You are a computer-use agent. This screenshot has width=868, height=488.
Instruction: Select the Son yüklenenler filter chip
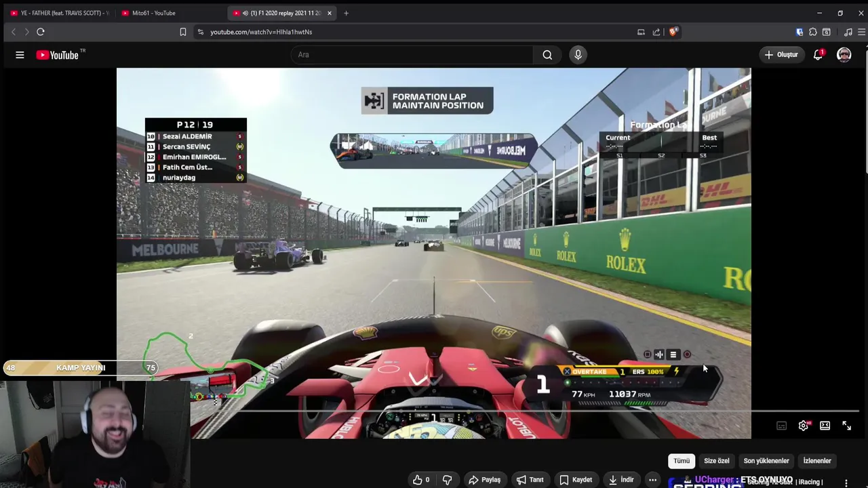766,461
